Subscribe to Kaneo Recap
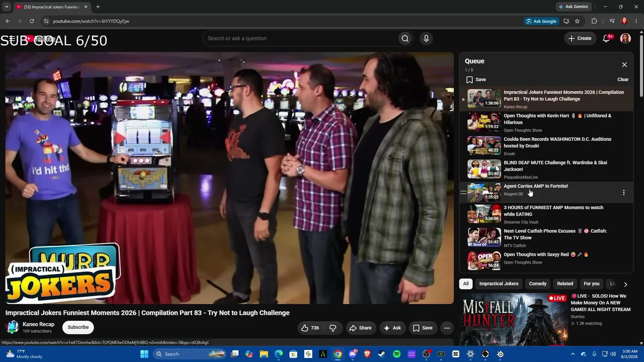 point(78,327)
